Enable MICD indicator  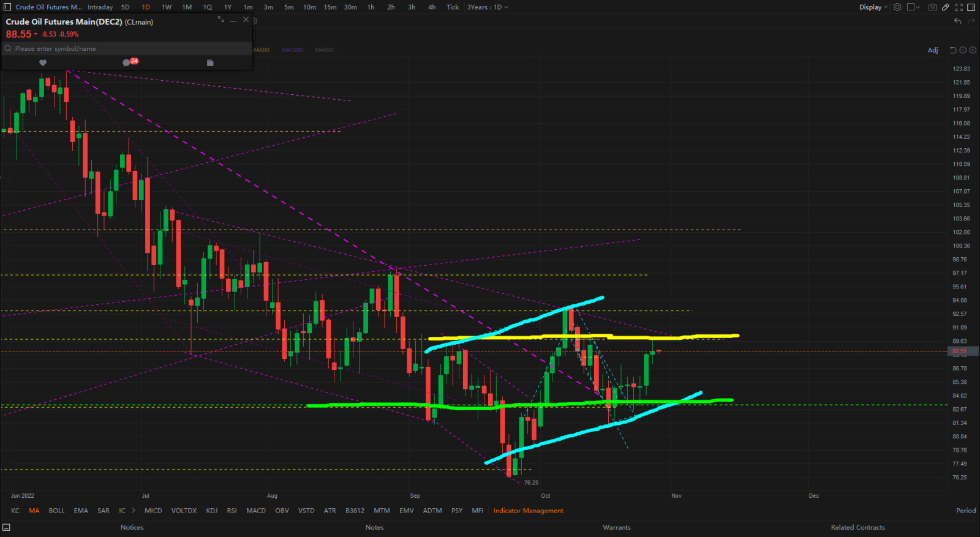tap(153, 511)
